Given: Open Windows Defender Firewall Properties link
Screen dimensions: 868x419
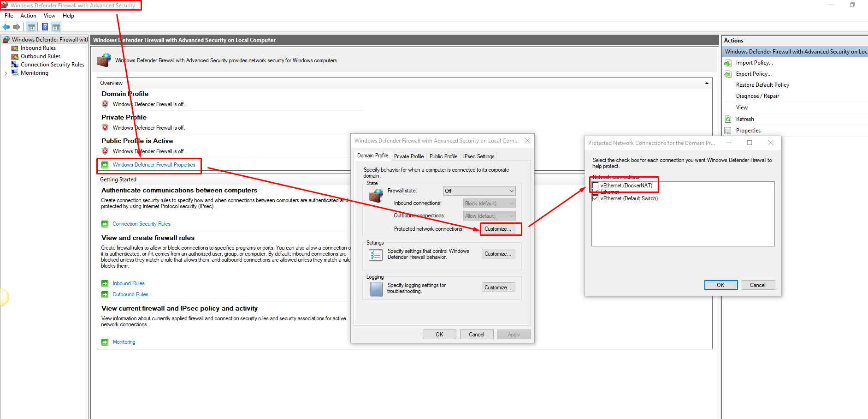Looking at the screenshot, I should tap(154, 165).
